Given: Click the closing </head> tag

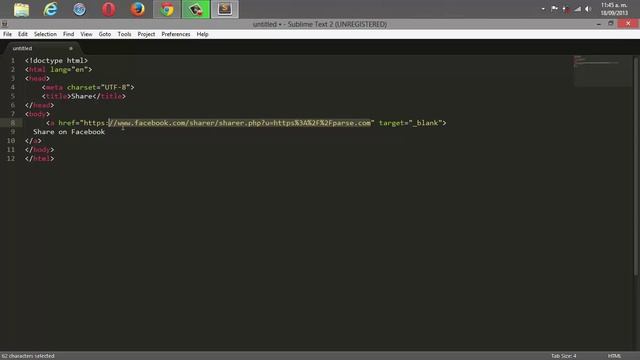Looking at the screenshot, I should coord(39,105).
